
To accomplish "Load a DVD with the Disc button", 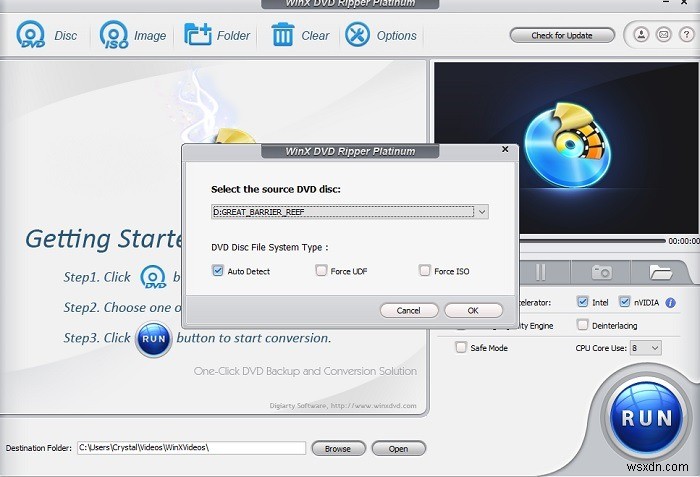I will 46,35.
